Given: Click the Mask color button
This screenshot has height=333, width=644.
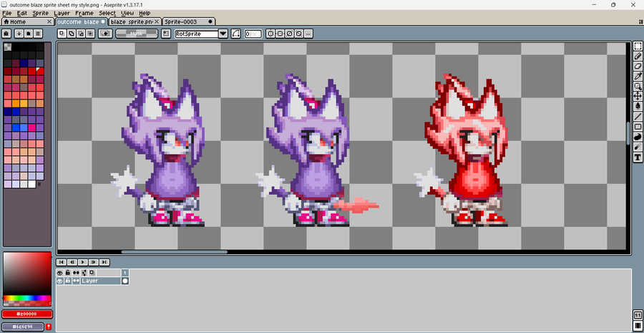Looking at the screenshot, I should pos(137,34).
